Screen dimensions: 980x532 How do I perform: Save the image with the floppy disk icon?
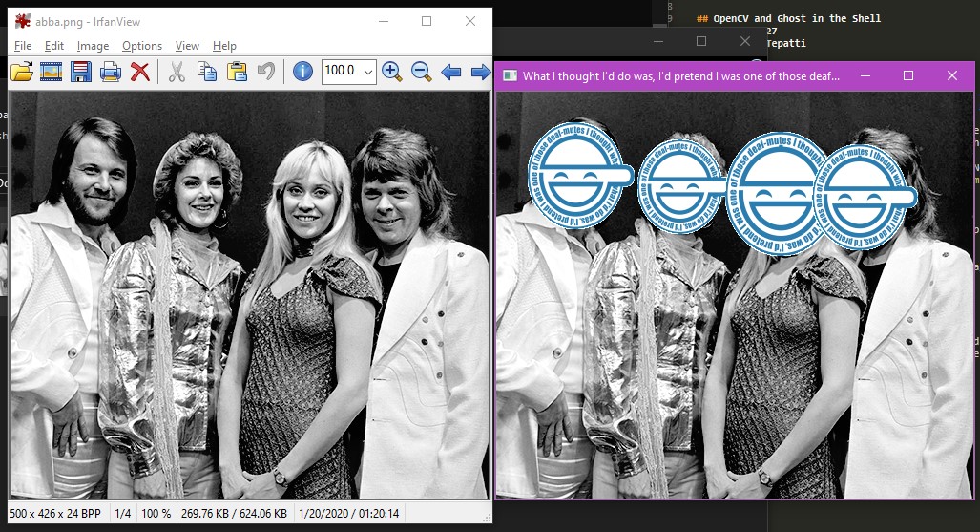pos(80,72)
